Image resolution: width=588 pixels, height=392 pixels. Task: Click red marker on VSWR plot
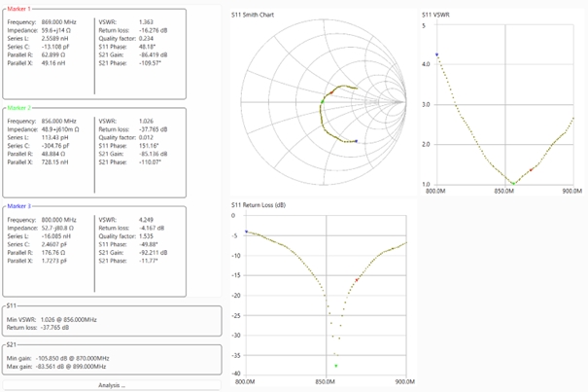(x=531, y=170)
